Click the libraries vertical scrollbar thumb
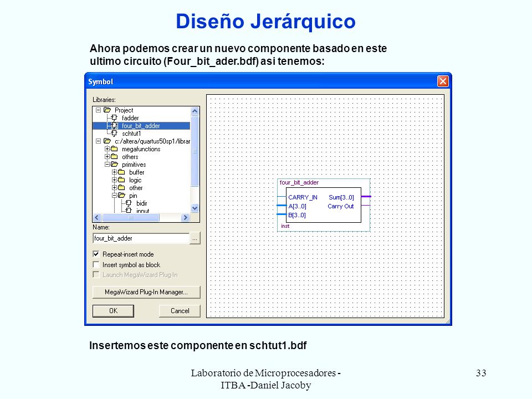 pyautogui.click(x=195, y=151)
